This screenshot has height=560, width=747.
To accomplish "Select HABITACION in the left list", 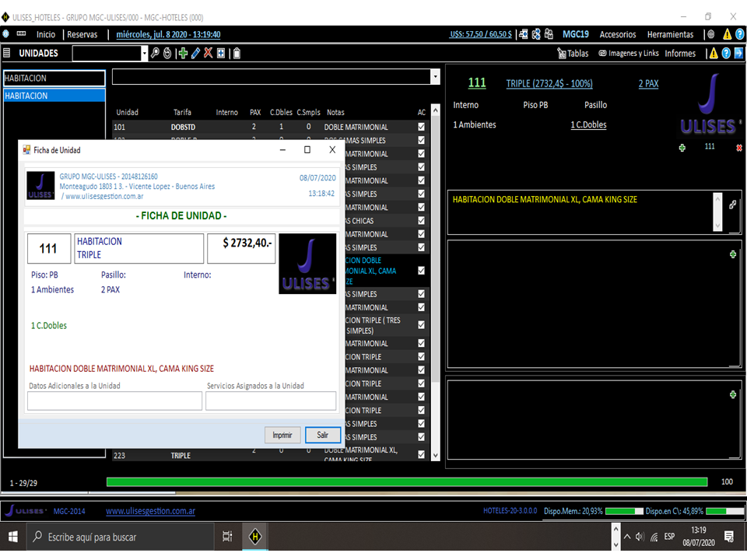I will 54,94.
